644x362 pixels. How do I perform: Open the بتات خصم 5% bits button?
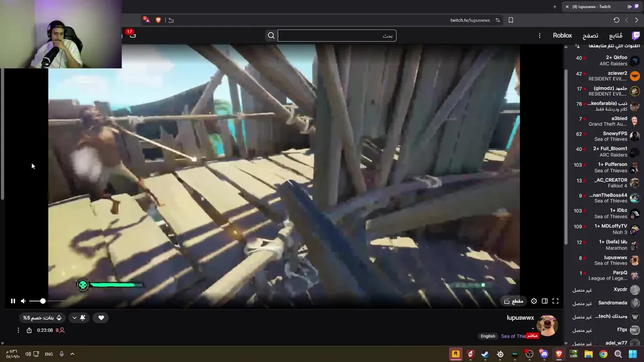point(42,318)
